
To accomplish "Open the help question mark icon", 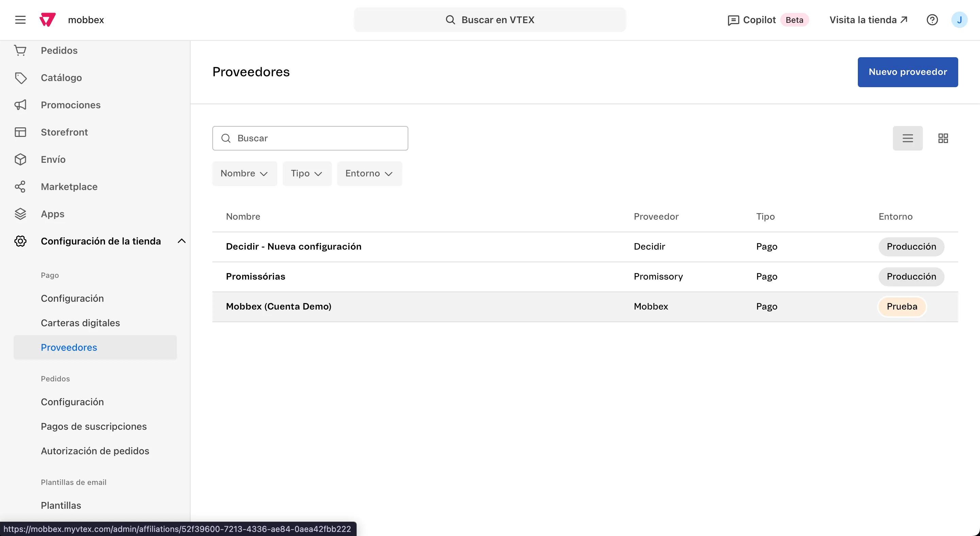I will (932, 20).
